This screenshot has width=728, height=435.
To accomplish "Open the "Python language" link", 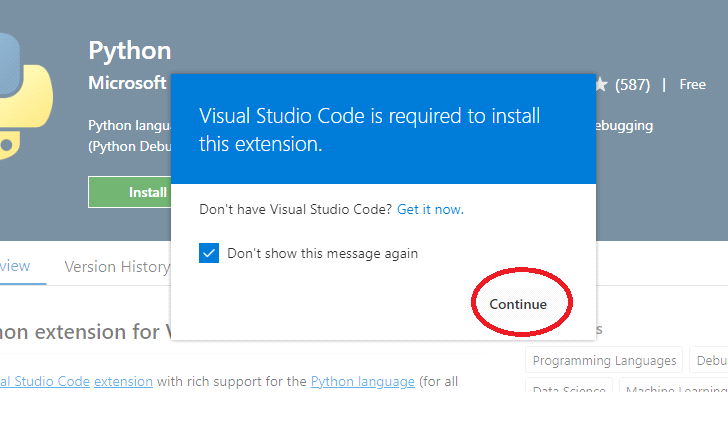I will click(x=362, y=381).
